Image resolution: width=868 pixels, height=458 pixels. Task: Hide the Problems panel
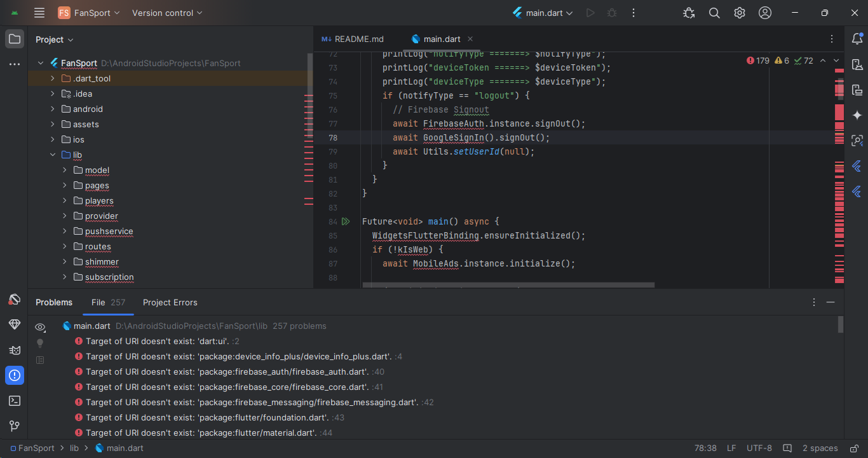[831, 302]
